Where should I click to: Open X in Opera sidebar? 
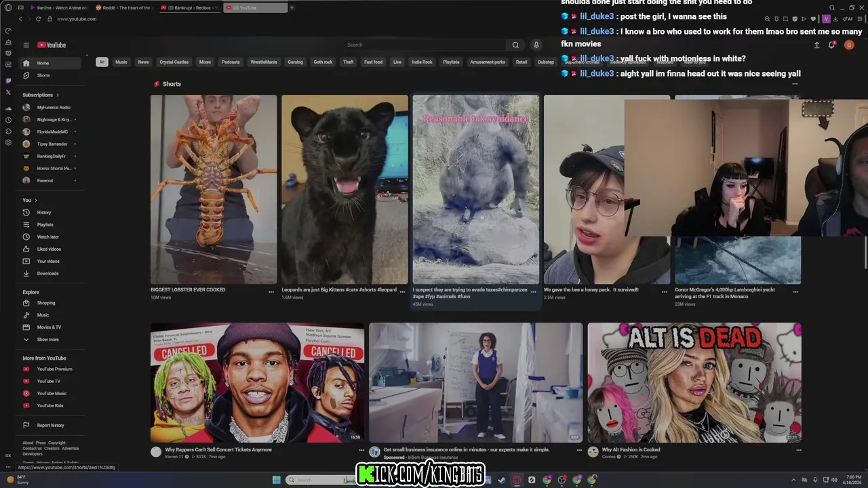click(x=8, y=92)
